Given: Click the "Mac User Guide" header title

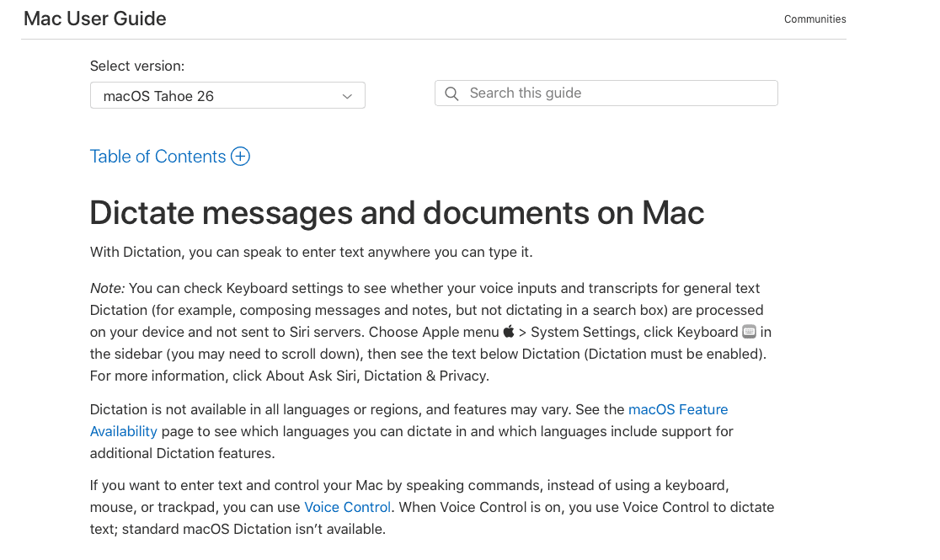Looking at the screenshot, I should pyautogui.click(x=94, y=18).
